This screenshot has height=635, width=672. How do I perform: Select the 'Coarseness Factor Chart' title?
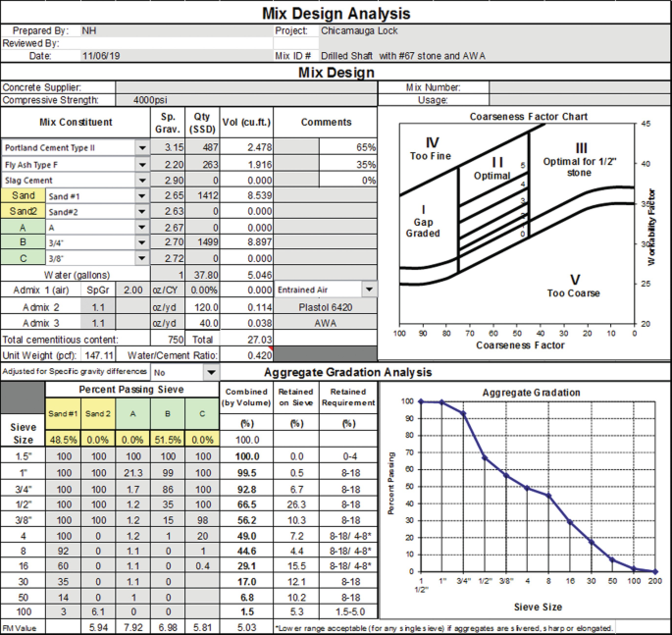click(x=529, y=117)
